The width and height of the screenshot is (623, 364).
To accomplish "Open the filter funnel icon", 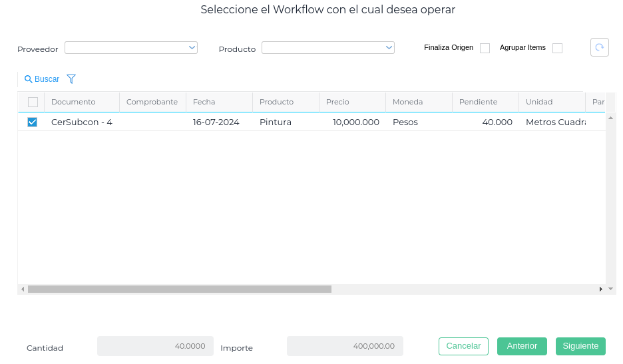I will (x=71, y=79).
